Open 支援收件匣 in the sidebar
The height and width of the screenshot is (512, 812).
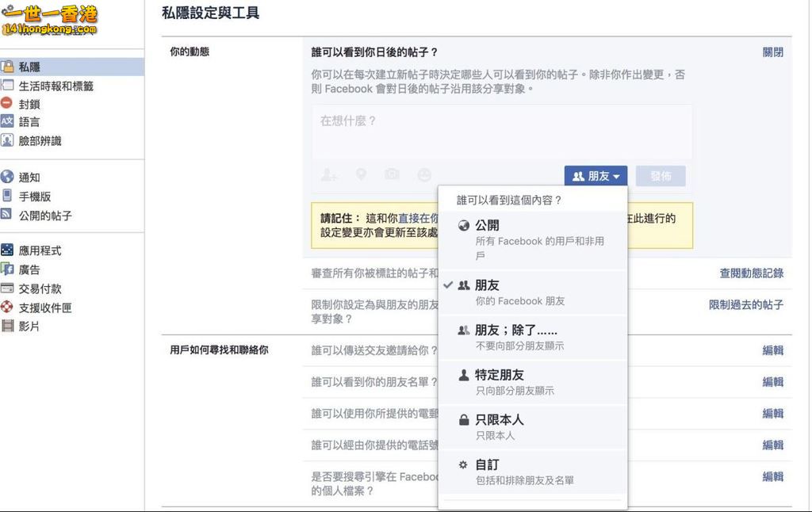[x=45, y=308]
